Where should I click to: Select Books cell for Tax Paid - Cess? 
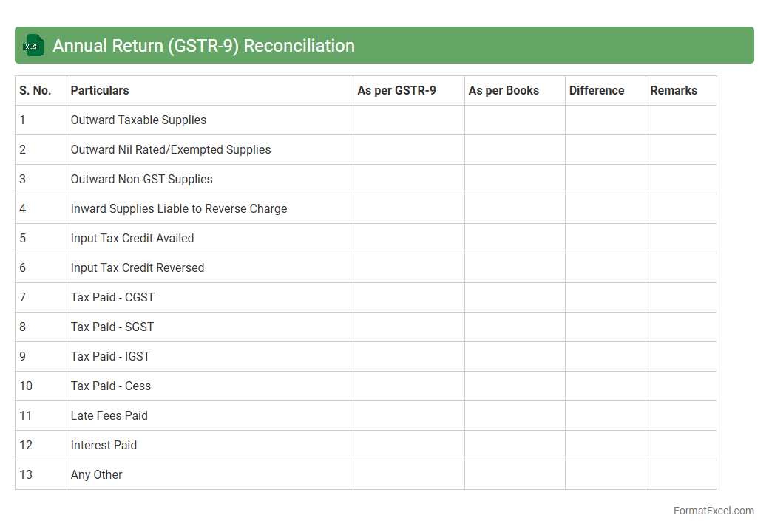click(x=515, y=386)
